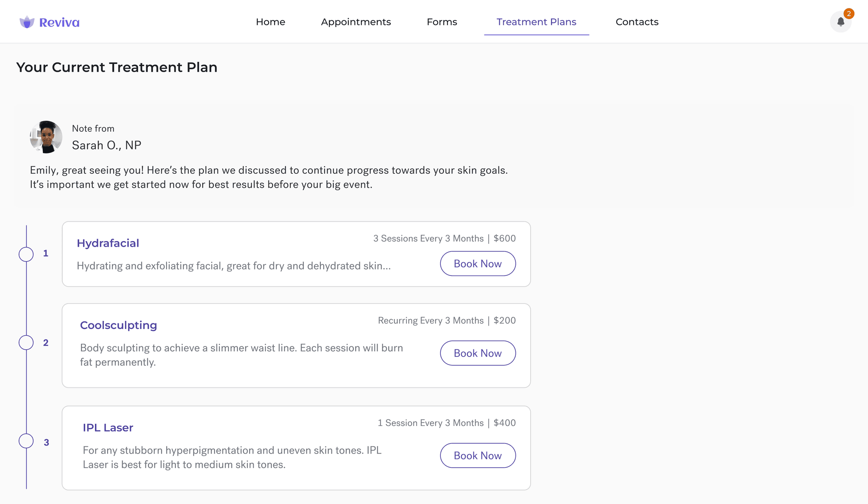This screenshot has width=868, height=504.
Task: Book Now for the IPL Laser session
Action: (478, 456)
